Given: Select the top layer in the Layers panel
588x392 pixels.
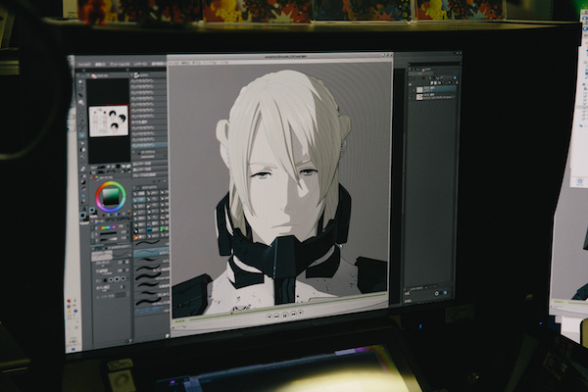Looking at the screenshot, I should point(436,90).
